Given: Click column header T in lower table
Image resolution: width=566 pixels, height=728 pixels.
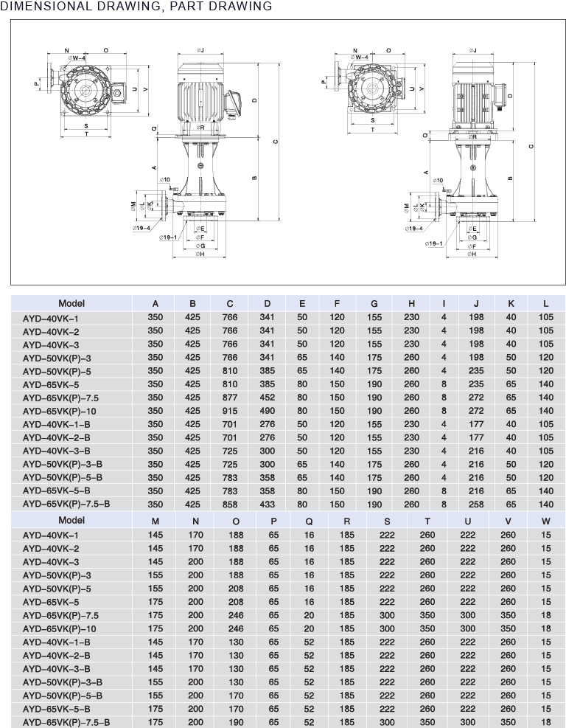Looking at the screenshot, I should point(427,521).
